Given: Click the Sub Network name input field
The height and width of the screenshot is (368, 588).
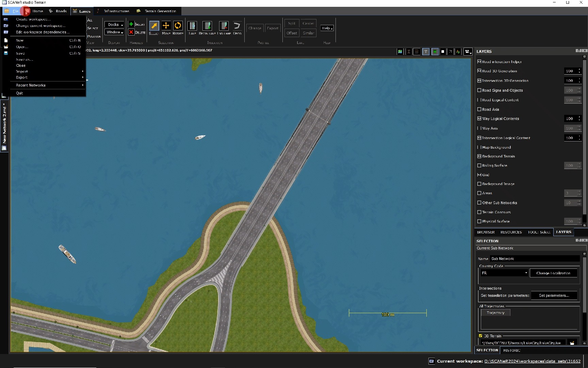Looking at the screenshot, I should tap(535, 259).
